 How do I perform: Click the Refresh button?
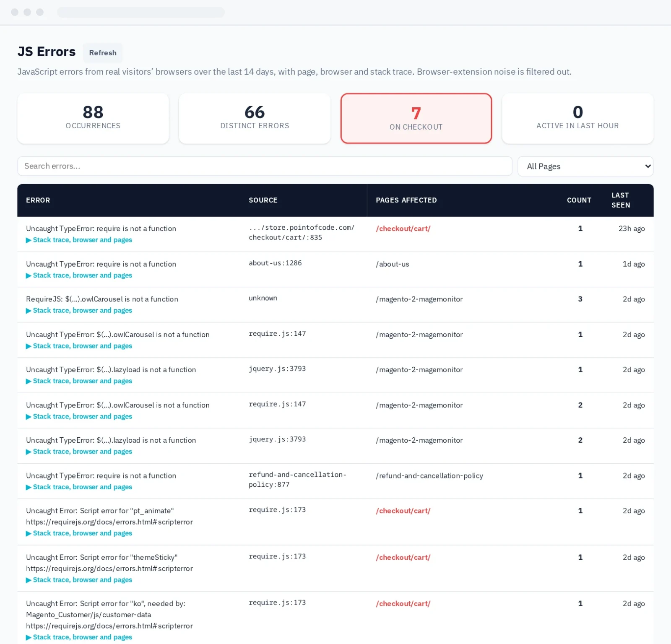click(103, 53)
